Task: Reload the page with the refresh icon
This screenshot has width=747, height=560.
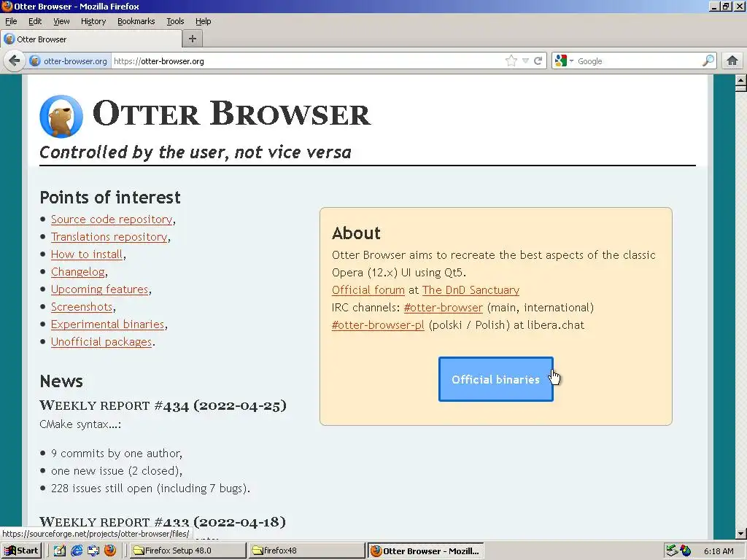Action: coord(538,61)
